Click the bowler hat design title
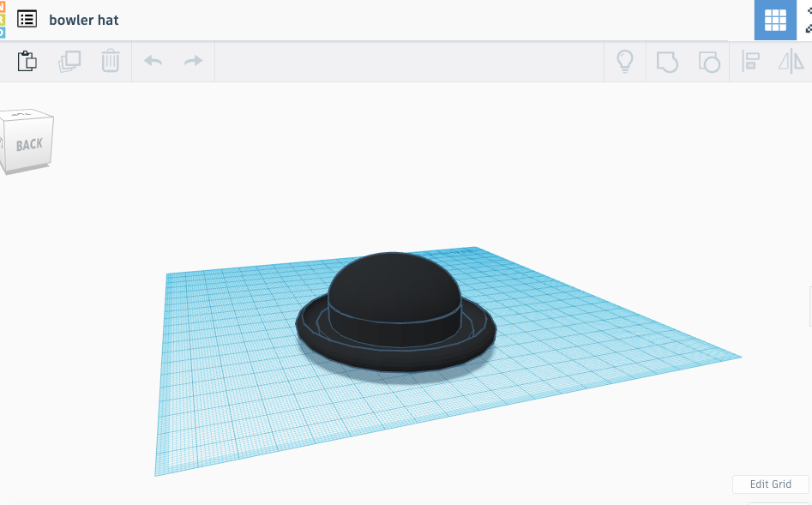 [x=84, y=20]
